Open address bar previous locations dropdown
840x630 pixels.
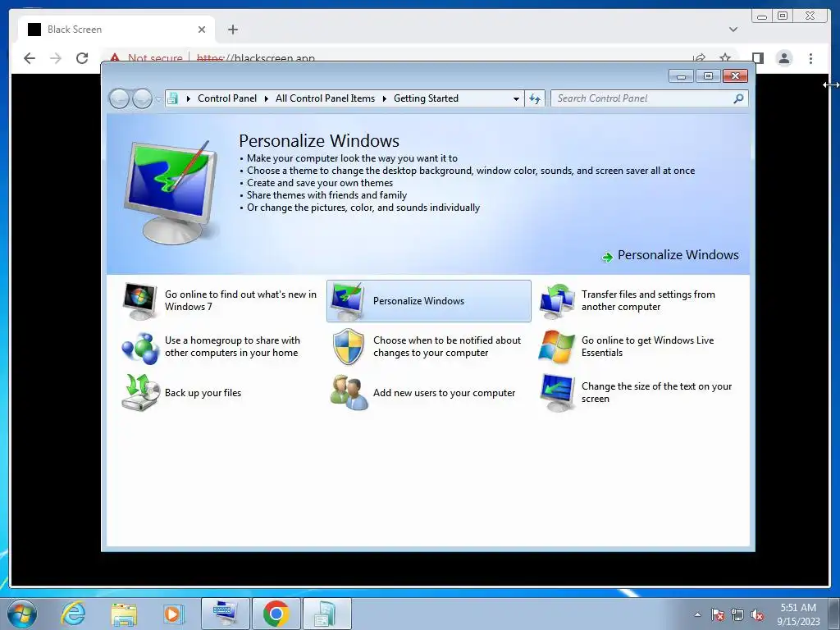click(516, 98)
